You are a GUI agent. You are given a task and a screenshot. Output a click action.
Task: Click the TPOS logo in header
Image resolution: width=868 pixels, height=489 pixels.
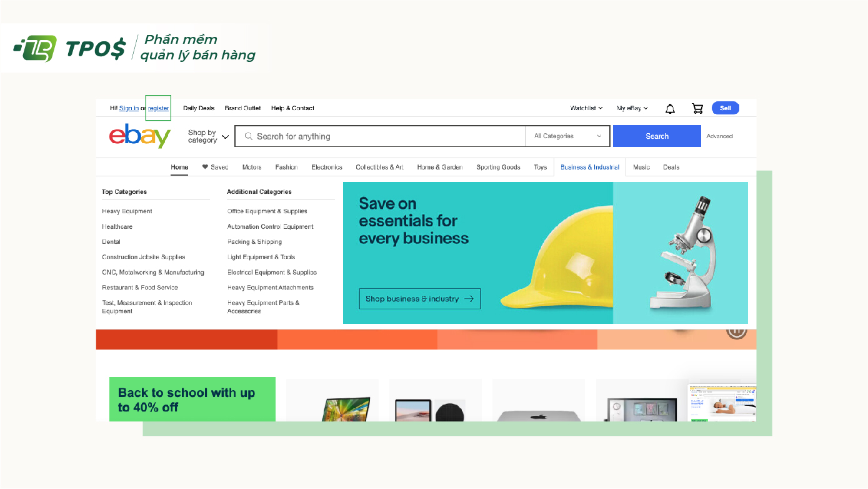click(x=70, y=48)
